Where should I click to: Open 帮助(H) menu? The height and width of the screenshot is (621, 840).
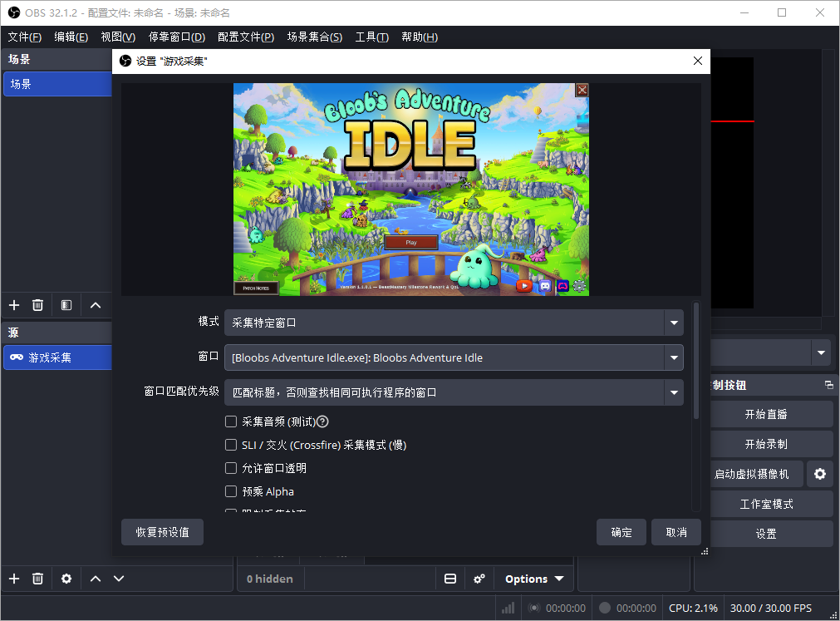point(420,37)
